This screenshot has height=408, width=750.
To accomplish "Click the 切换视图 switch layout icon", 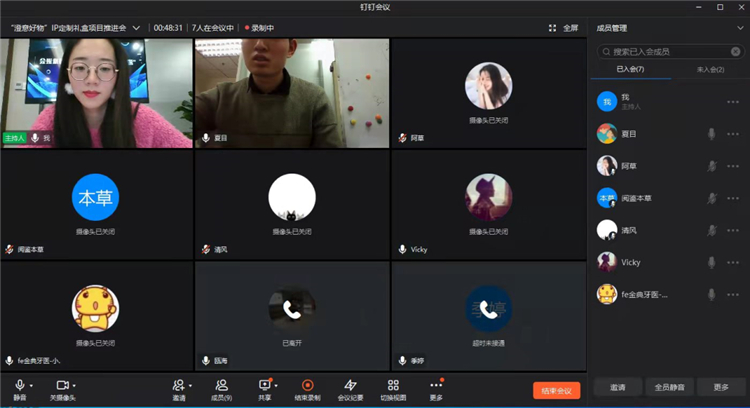I will pos(393,386).
